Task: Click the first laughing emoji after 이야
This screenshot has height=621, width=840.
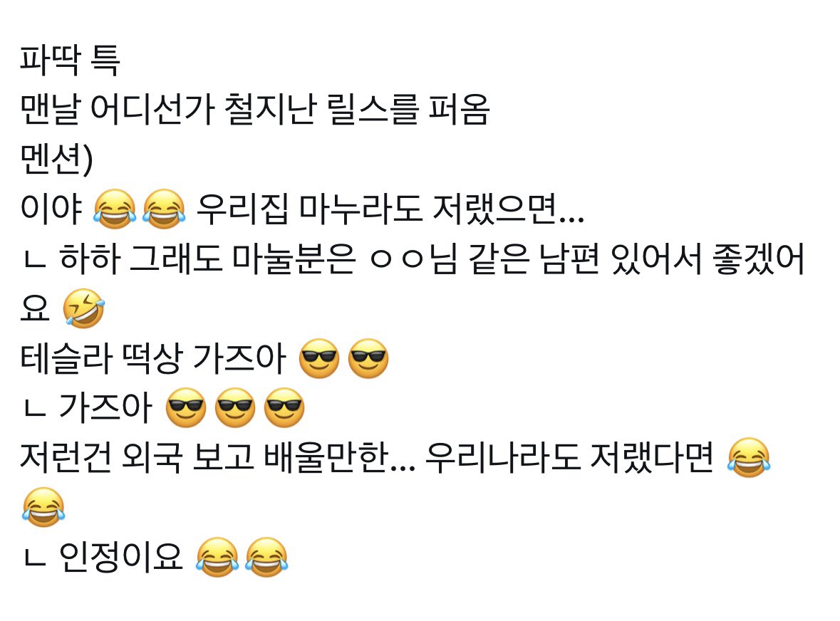Action: (x=114, y=209)
